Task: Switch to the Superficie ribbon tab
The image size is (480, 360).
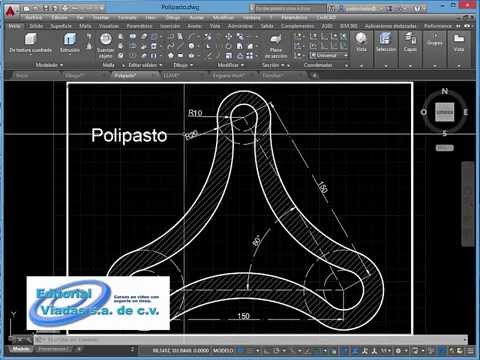Action: [61, 26]
